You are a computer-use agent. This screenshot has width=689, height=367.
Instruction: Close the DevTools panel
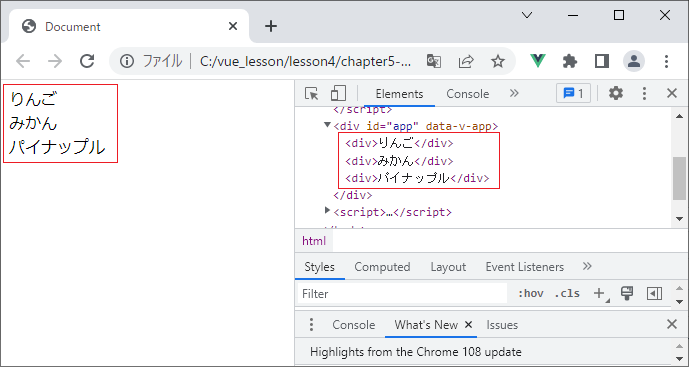pos(672,93)
